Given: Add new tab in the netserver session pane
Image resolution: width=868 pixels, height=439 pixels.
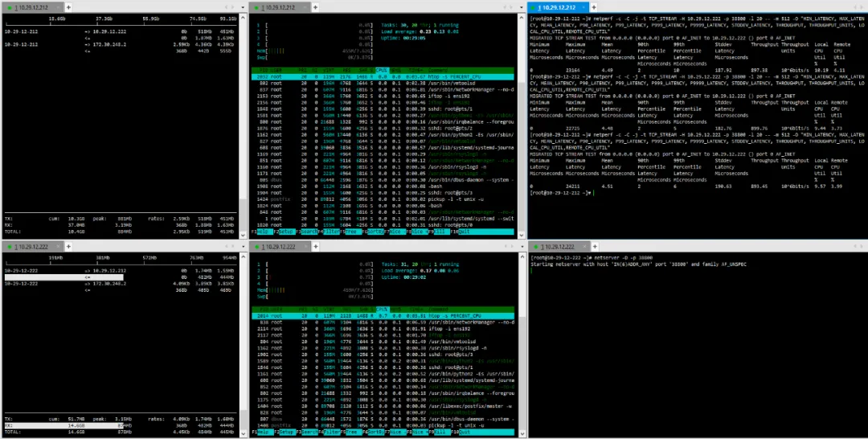Looking at the screenshot, I should tap(593, 246).
